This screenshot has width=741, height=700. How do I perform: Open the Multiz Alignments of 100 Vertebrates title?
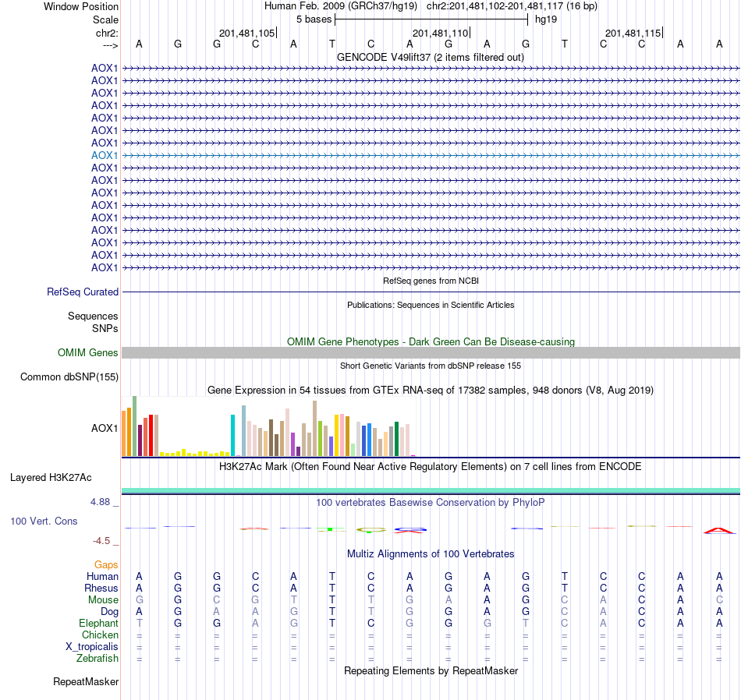pyautogui.click(x=431, y=553)
